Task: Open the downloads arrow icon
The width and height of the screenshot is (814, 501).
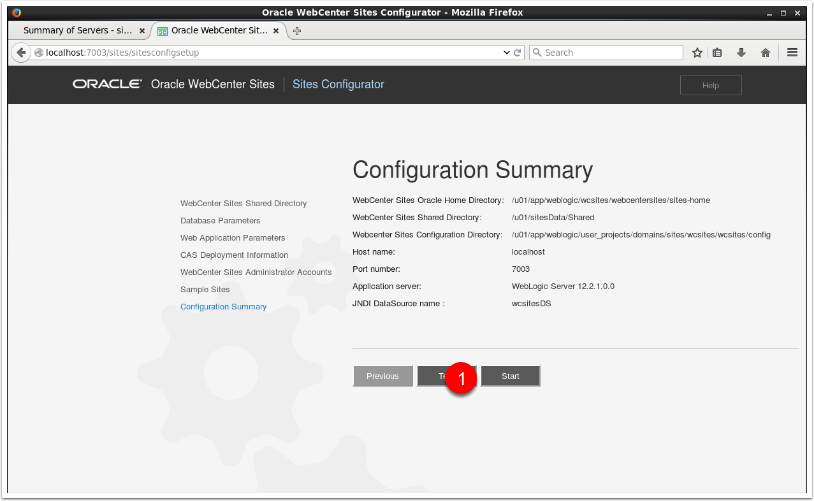Action: point(742,52)
